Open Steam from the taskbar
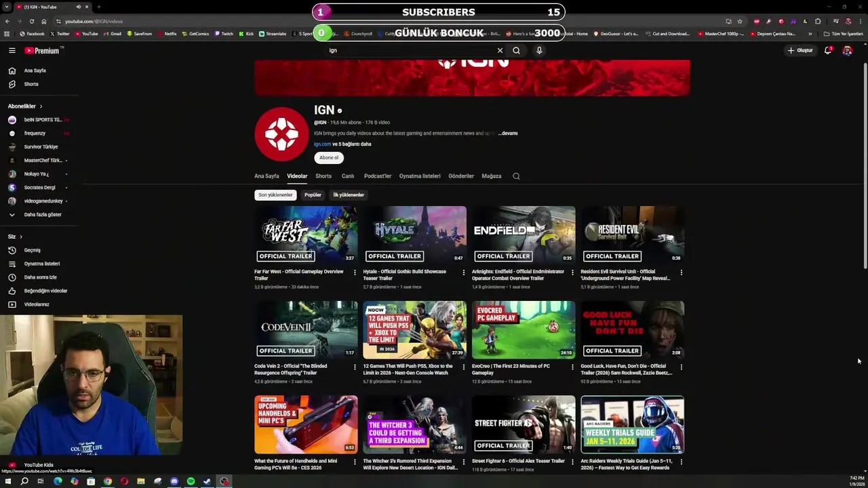This screenshot has height=488, width=868. [x=207, y=481]
